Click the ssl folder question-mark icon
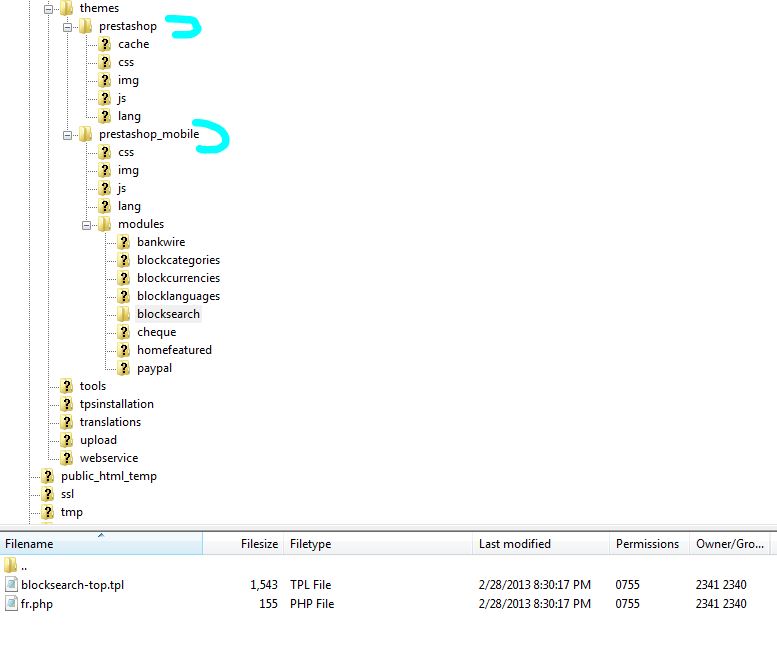777x645 pixels. tap(47, 494)
